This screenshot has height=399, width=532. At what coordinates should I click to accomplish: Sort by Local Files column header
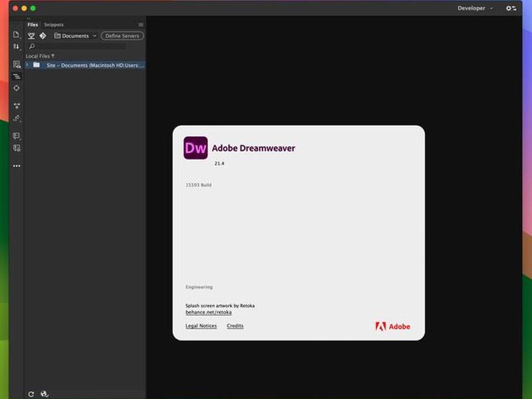(x=40, y=56)
